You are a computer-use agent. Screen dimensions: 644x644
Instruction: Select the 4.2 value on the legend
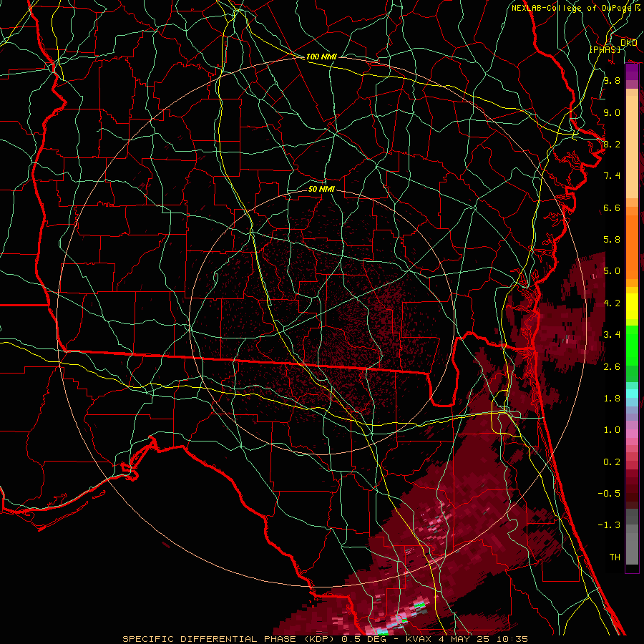(612, 303)
